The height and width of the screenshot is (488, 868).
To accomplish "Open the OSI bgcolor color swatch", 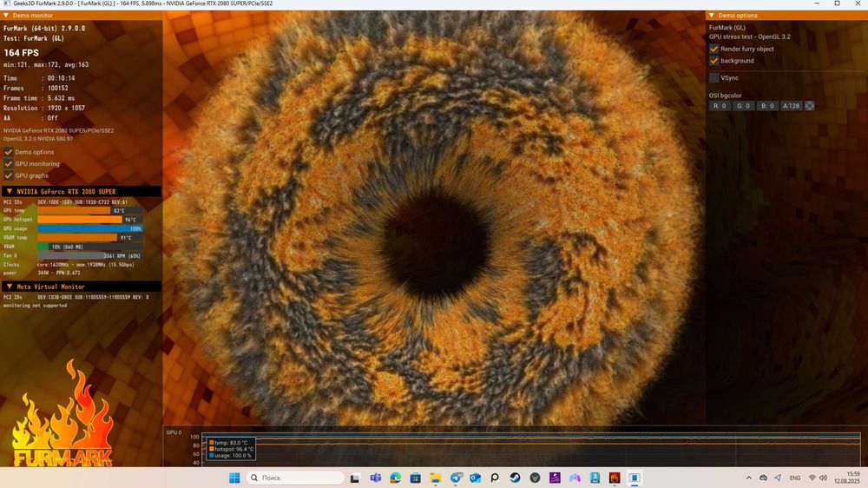I will 809,106.
